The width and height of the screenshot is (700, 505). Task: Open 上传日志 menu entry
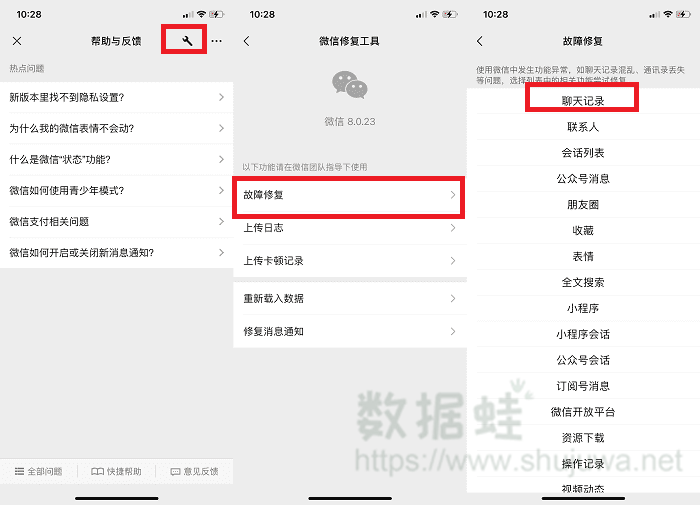click(350, 228)
